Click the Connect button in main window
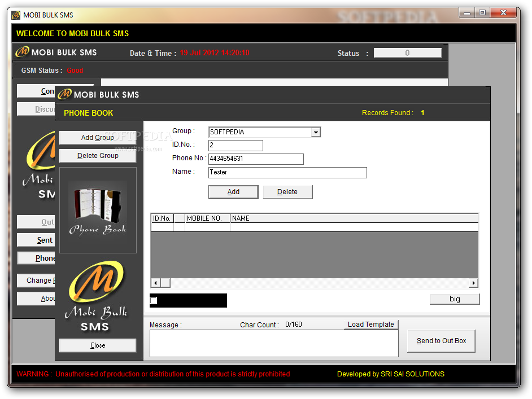Image resolution: width=532 pixels, height=399 pixels. pos(36,91)
